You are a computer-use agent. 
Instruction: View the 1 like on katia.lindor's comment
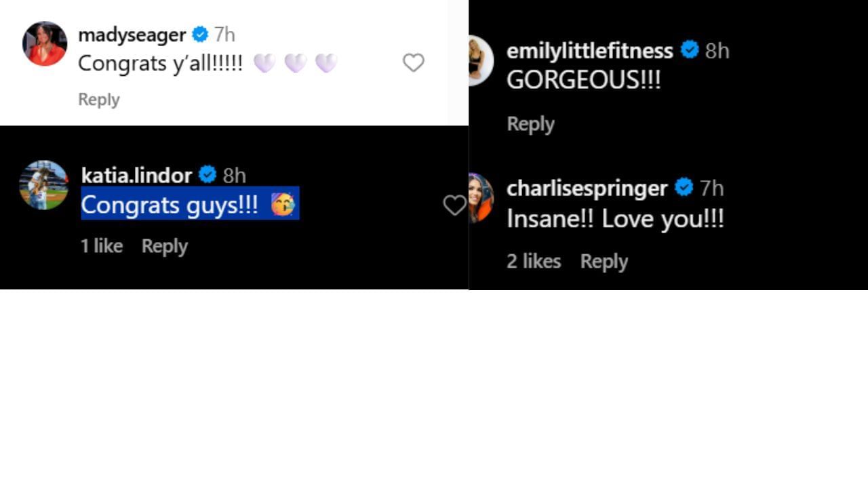pyautogui.click(x=102, y=246)
